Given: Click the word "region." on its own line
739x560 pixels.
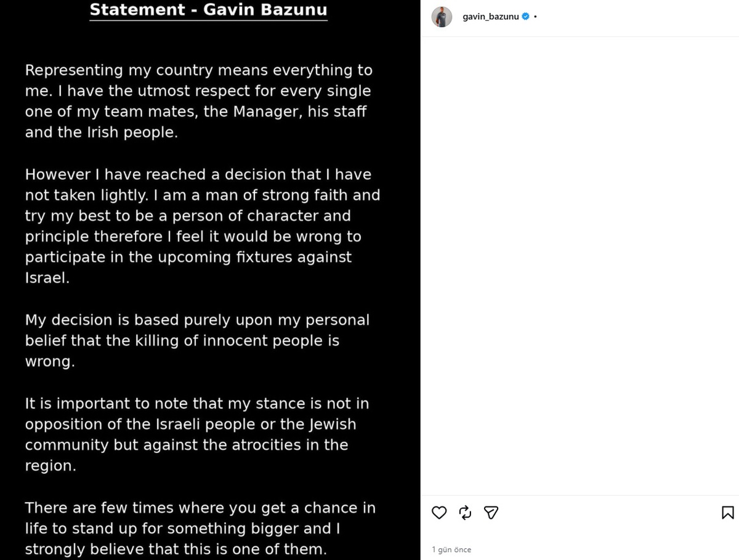Looking at the screenshot, I should tap(50, 466).
